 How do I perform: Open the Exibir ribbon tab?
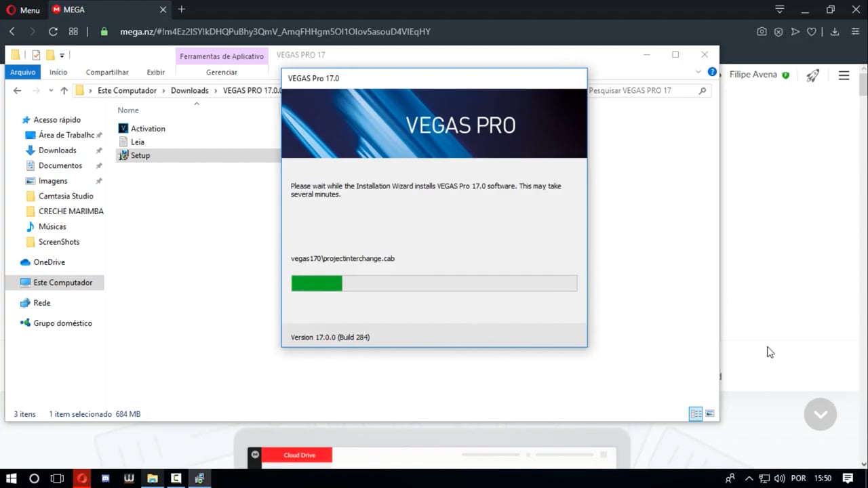[x=156, y=72]
